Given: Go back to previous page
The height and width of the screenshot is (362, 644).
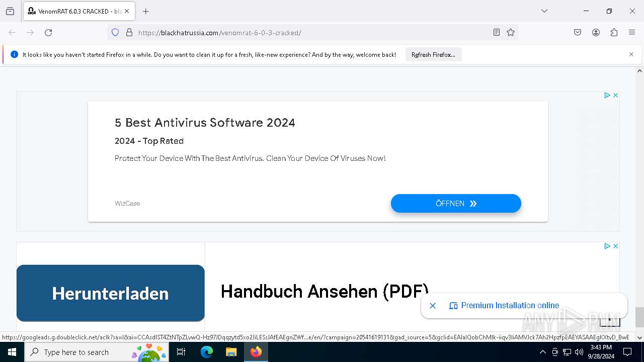Looking at the screenshot, I should 12,33.
